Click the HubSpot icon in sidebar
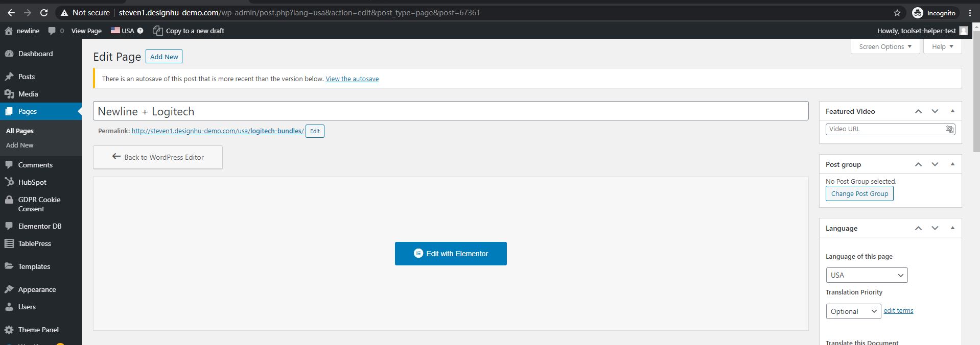Screen dimensions: 980x345 [9, 182]
